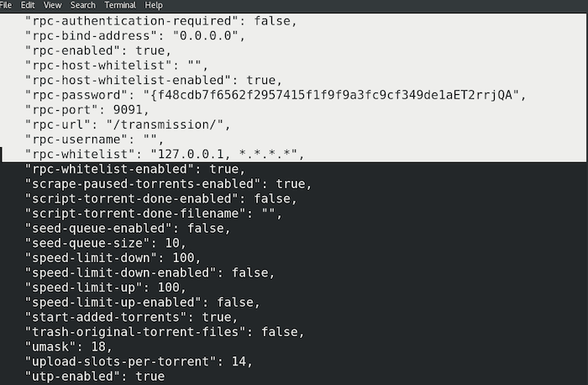Click the seed-queue-size 10 value
Screen dimensions: 588x385
click(x=172, y=243)
